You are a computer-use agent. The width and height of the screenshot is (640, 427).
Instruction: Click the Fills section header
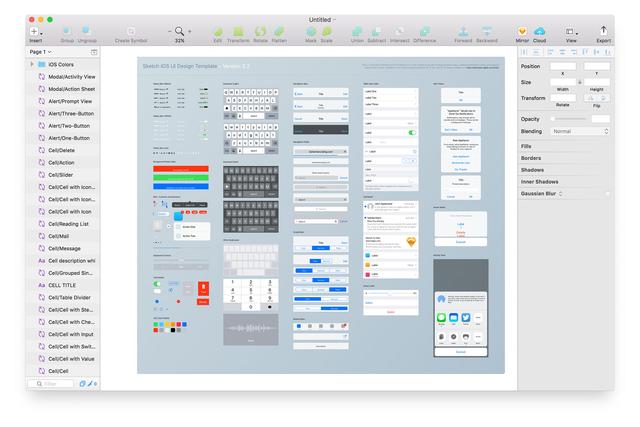[527, 146]
